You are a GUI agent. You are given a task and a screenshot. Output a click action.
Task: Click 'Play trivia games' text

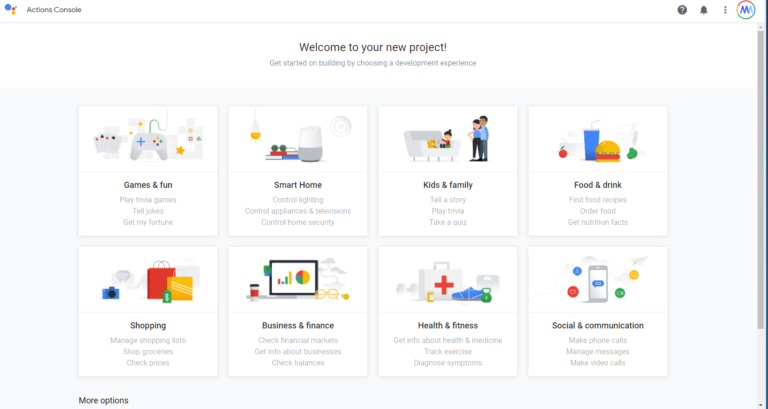tap(148, 200)
